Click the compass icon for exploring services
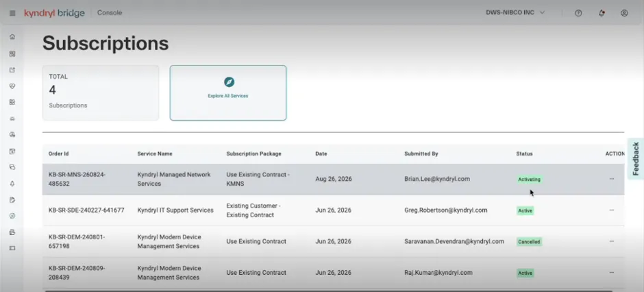644x292 pixels. (230, 82)
